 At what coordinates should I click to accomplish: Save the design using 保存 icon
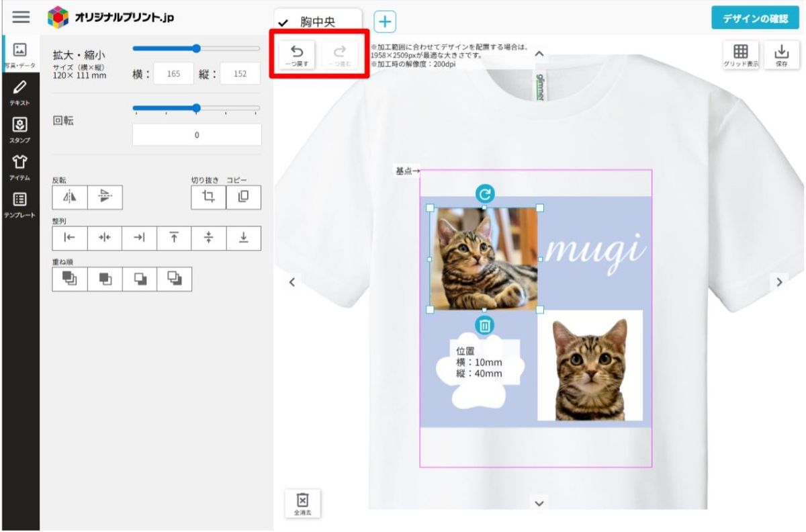tap(782, 54)
